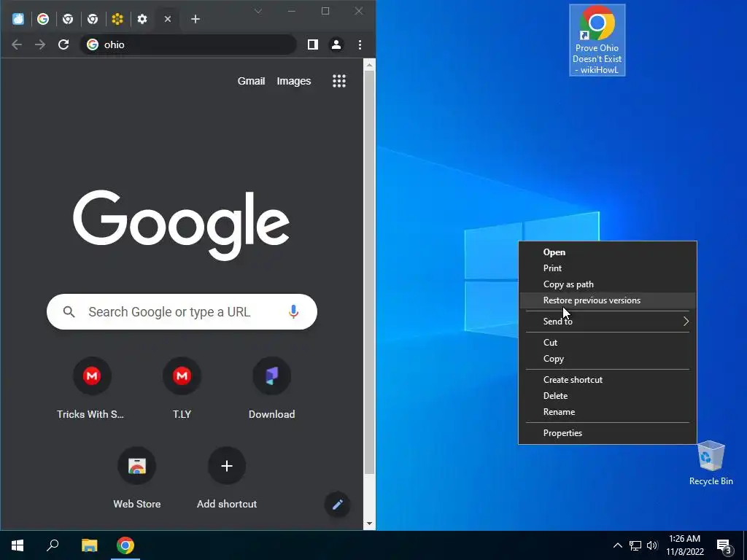Screen dimensions: 747x560
Task: Select Create shortcut option
Action: point(608,379)
